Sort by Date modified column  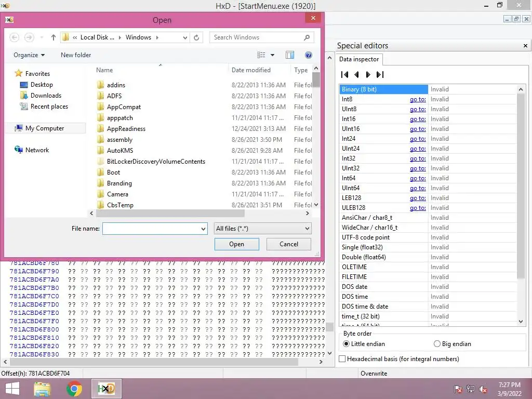coord(251,70)
